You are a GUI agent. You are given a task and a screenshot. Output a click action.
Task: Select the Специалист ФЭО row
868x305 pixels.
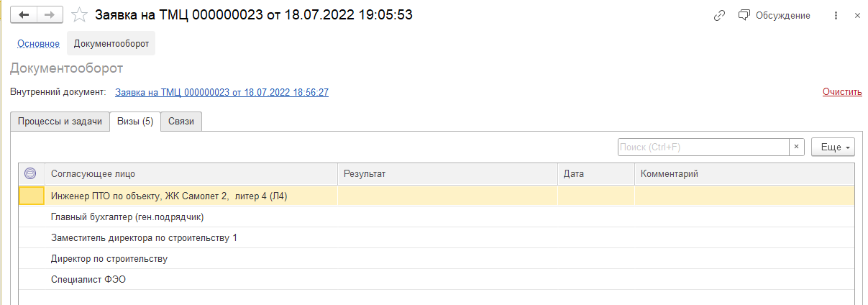click(x=88, y=279)
